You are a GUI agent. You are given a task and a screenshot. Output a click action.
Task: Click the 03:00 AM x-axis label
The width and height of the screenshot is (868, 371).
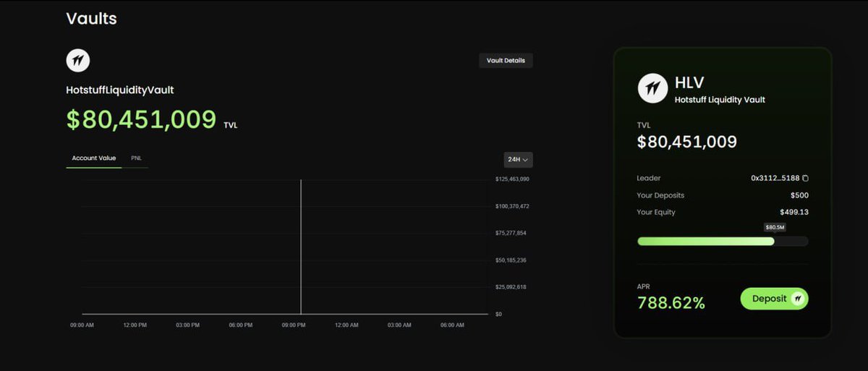399,325
